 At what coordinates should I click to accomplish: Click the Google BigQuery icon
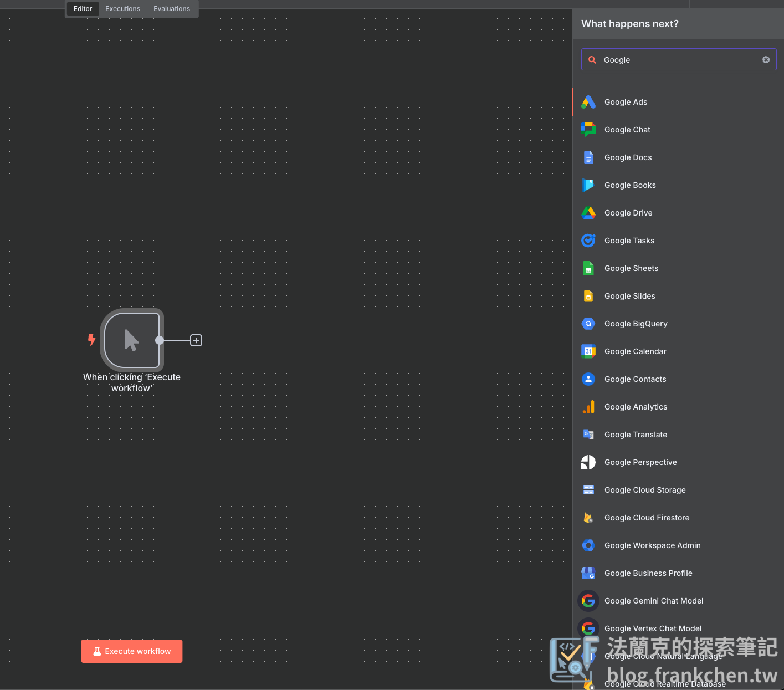588,324
